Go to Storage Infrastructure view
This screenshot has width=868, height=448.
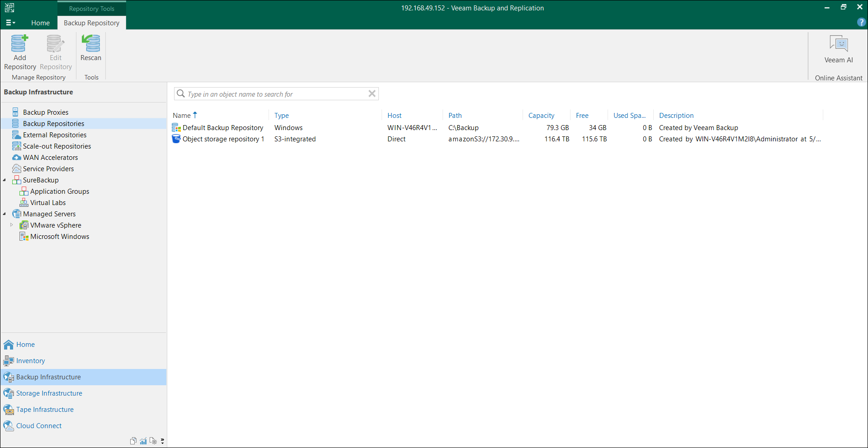click(49, 393)
